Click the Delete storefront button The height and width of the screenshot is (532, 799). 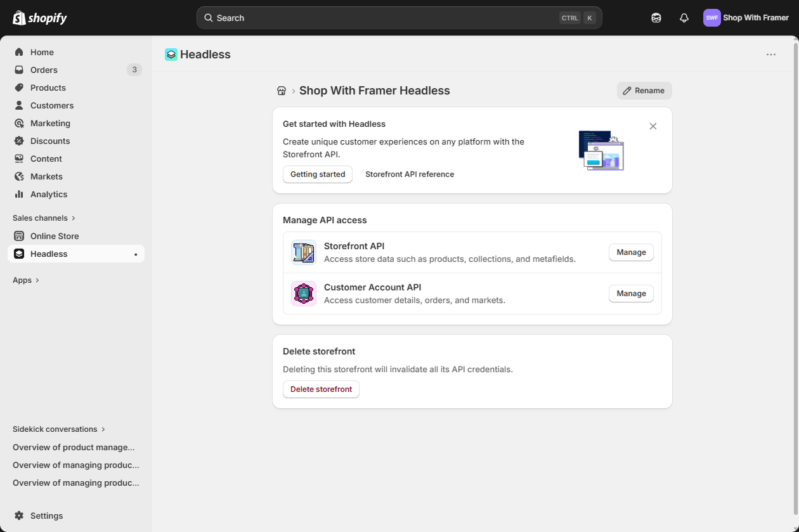321,389
